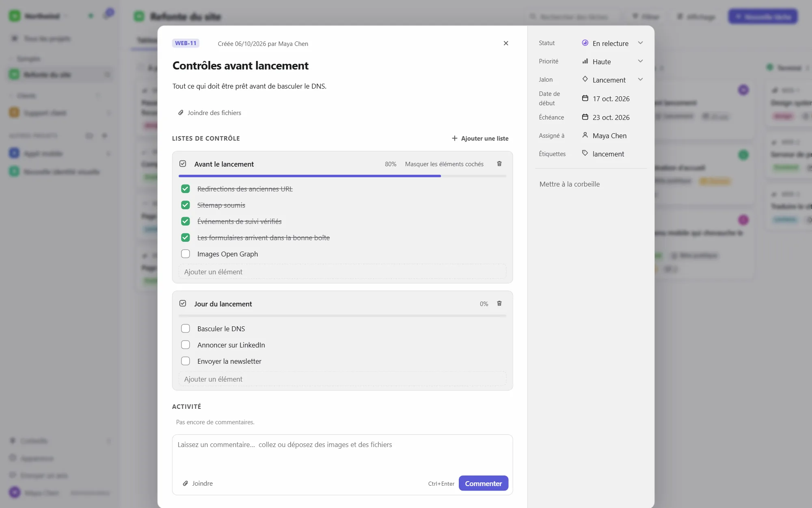Check Annoncer sur LinkedIn item

[186, 345]
